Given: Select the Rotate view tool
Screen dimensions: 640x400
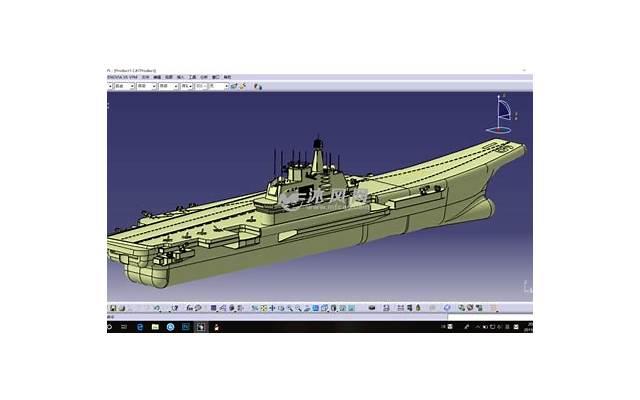Looking at the screenshot, I should tap(281, 308).
